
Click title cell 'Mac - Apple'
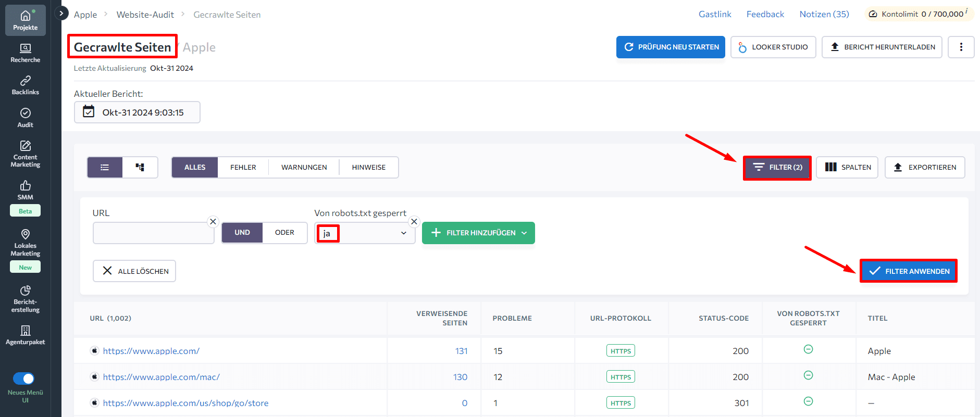pos(891,377)
